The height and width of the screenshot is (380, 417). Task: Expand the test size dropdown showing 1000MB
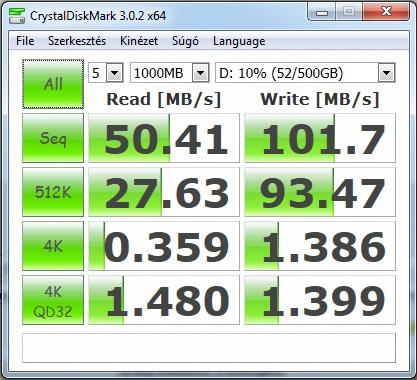[201, 73]
